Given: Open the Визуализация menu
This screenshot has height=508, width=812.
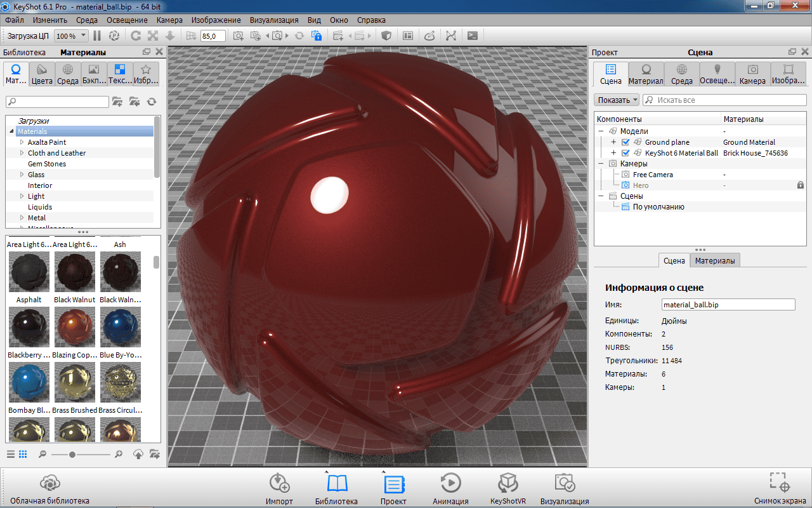Looking at the screenshot, I should click(x=275, y=20).
